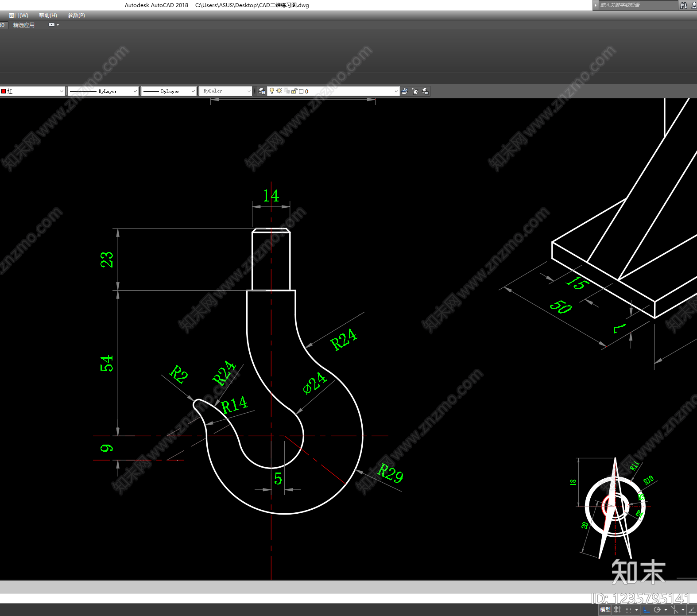Click the 模型 model space button

pyautogui.click(x=605, y=610)
